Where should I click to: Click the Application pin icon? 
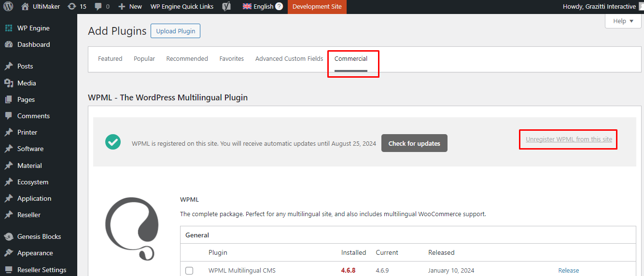coord(9,198)
